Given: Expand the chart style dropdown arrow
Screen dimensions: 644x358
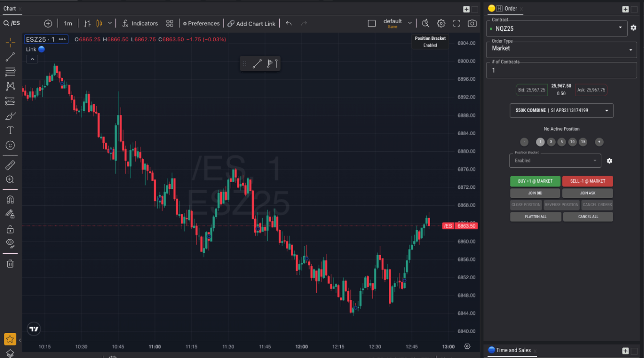Looking at the screenshot, I should pyautogui.click(x=110, y=24).
